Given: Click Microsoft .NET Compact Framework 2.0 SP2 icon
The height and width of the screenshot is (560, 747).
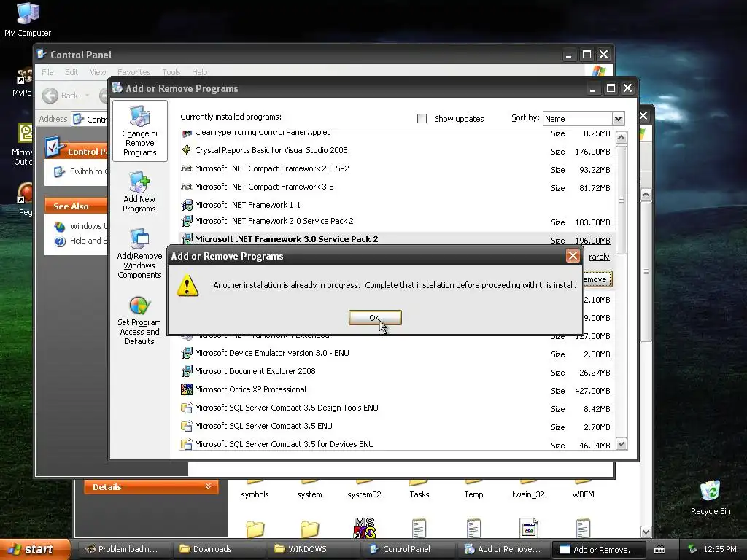Looking at the screenshot, I should [187, 168].
